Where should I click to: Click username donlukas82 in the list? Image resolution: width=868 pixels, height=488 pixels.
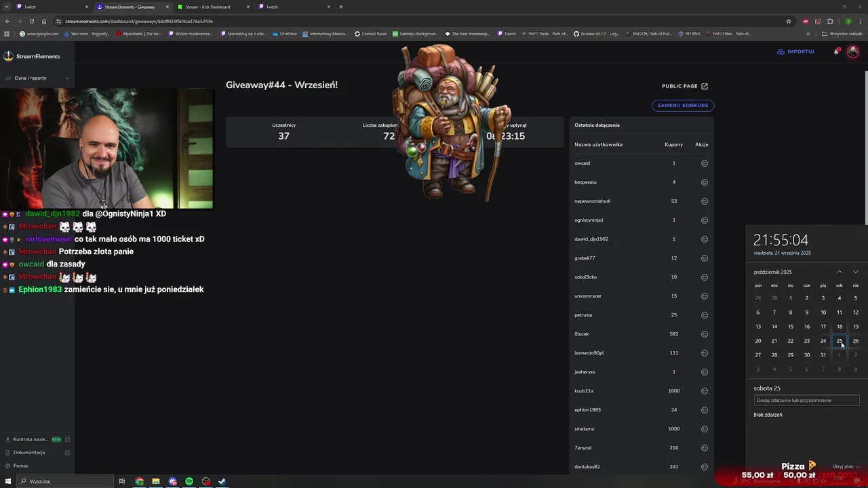click(587, 467)
